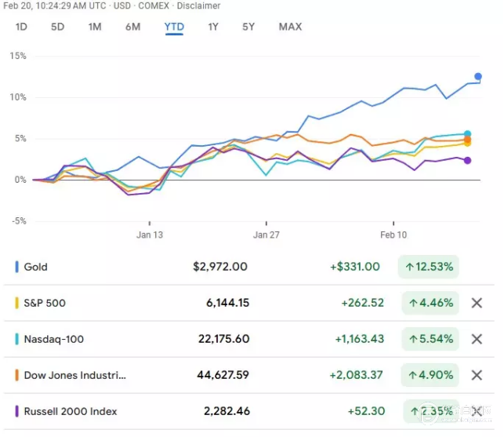
Task: Choose the YTD range tab
Action: tap(174, 27)
